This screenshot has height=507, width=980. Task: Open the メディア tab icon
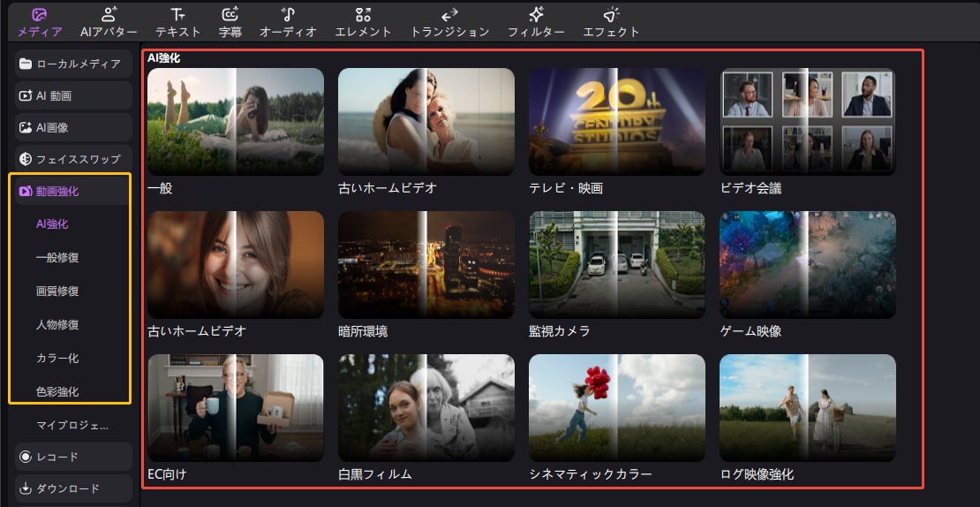40,14
